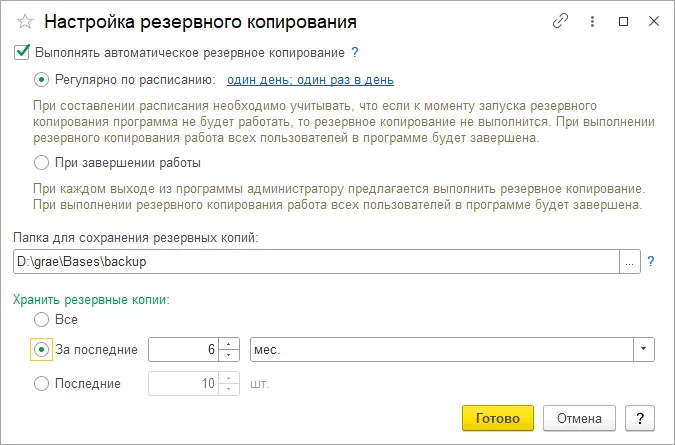Open schedule link 'один день; один раз в день'
The width and height of the screenshot is (675, 445).
coord(310,80)
